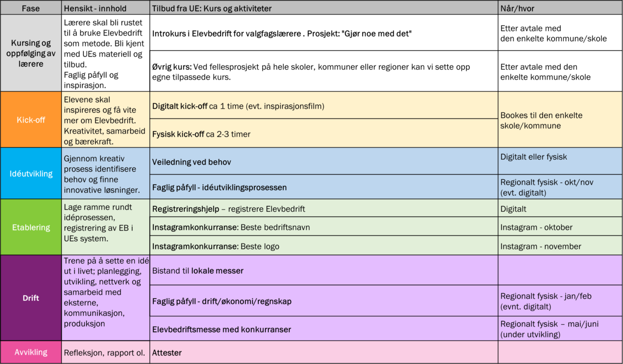The height and width of the screenshot is (364, 623).
Task: Click the Når/hvor column header
Action: coord(560,8)
